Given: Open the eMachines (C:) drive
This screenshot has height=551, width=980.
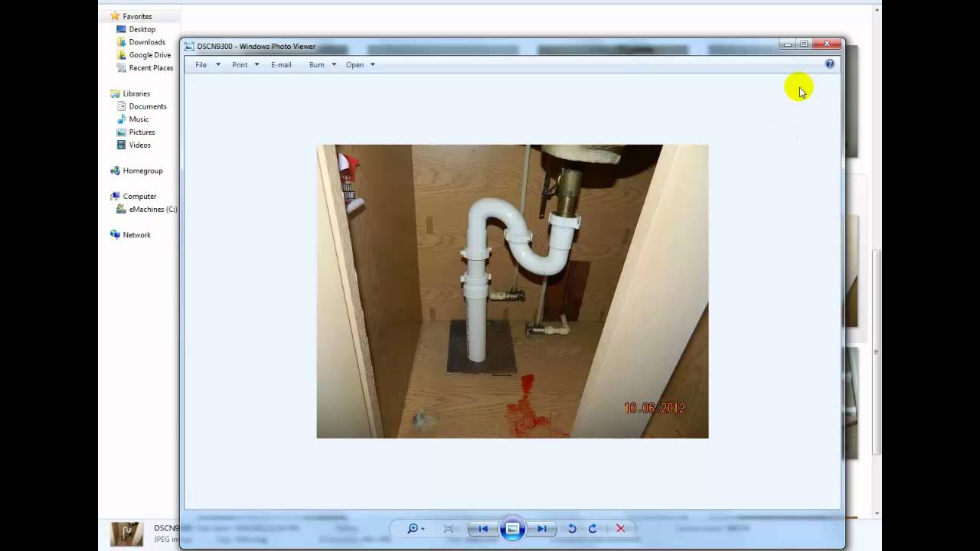Looking at the screenshot, I should pos(152,210).
